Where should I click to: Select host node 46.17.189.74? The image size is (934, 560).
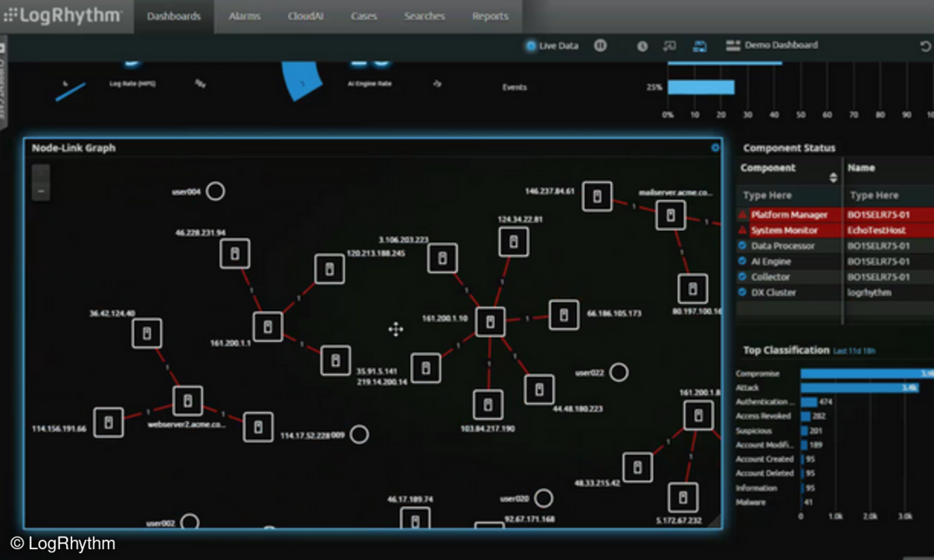pos(415,519)
